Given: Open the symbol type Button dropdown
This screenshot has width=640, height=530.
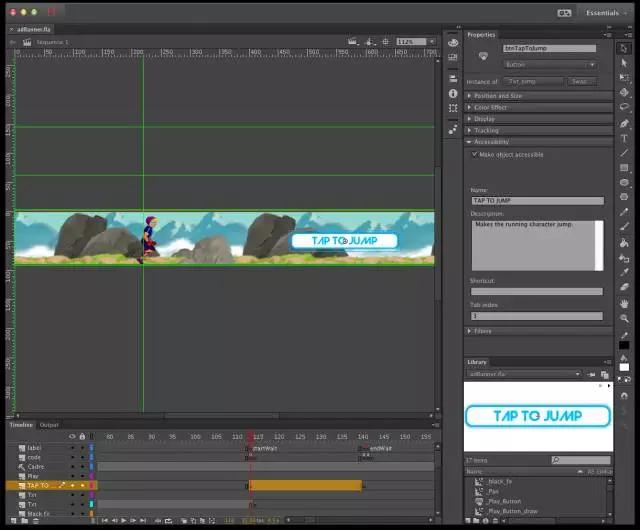Looking at the screenshot, I should coord(550,65).
